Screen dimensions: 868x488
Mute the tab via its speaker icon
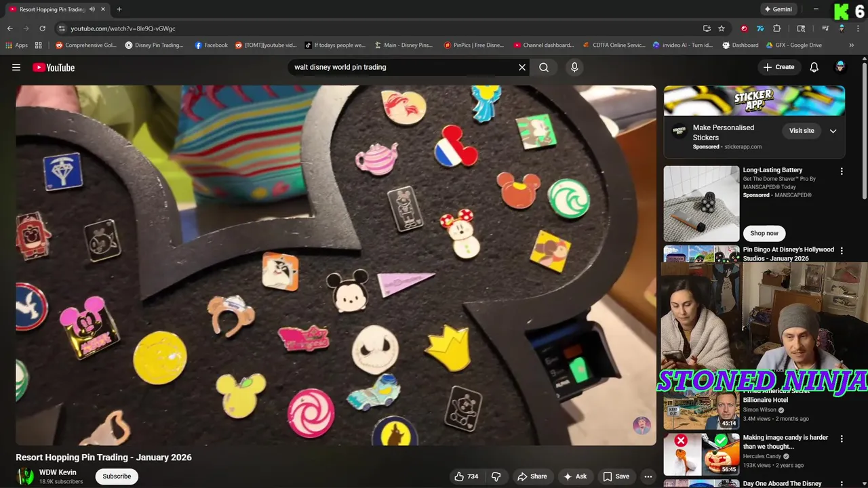point(92,9)
